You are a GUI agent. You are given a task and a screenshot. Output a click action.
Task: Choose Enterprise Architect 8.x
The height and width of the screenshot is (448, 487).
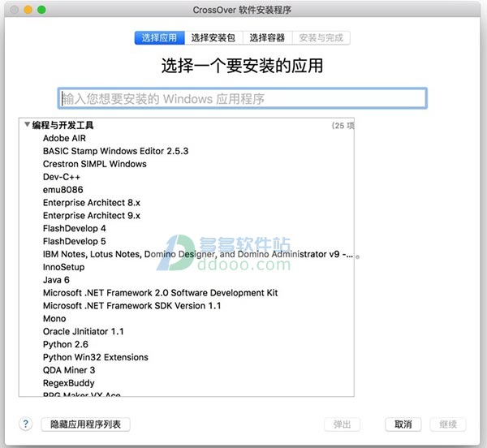[92, 203]
